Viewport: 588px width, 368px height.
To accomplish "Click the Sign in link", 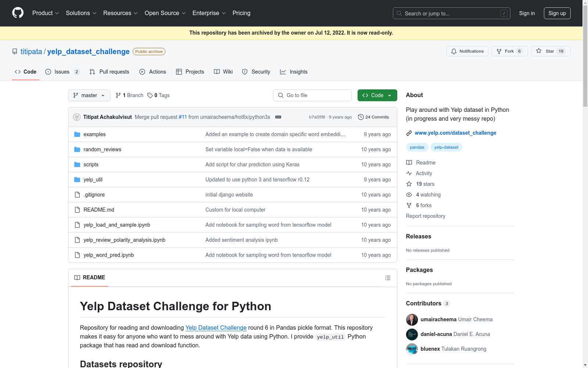I will pos(527,13).
